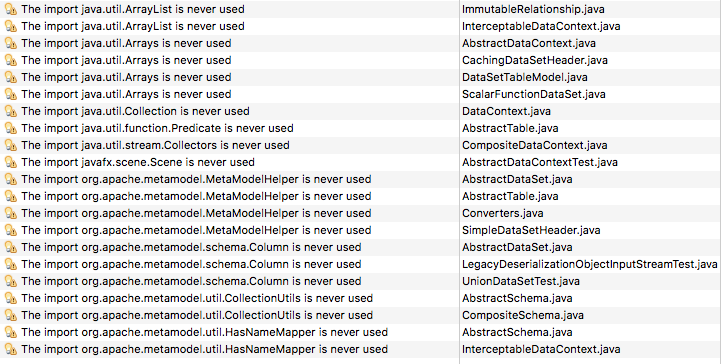Screen dimensions: 721x364
Task: Select the LegacyDeserializationObjectInputStreamTest.java resource cell
Action: [x=589, y=264]
